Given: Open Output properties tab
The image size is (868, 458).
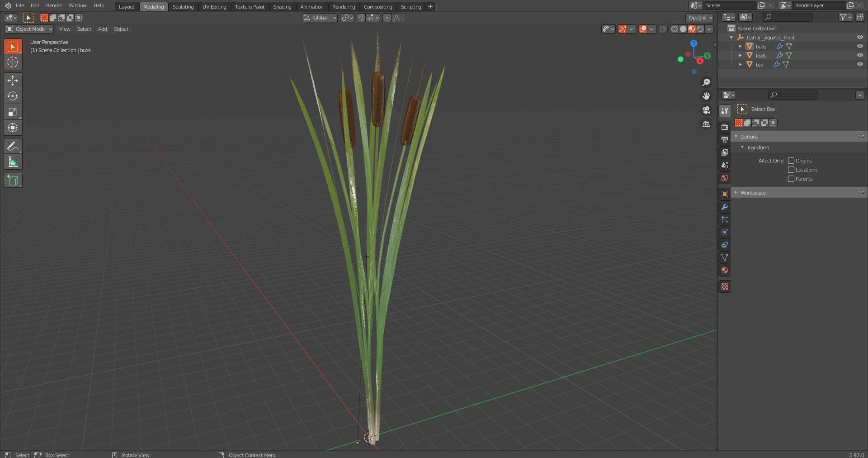Looking at the screenshot, I should click(x=725, y=140).
